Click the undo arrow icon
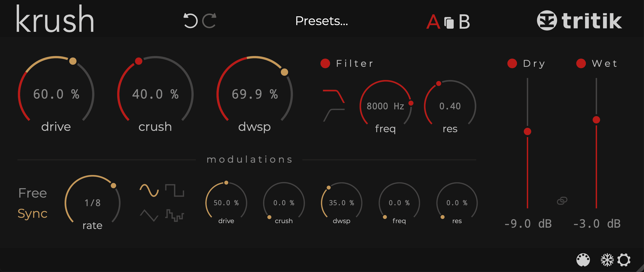The width and height of the screenshot is (644, 272). (191, 20)
